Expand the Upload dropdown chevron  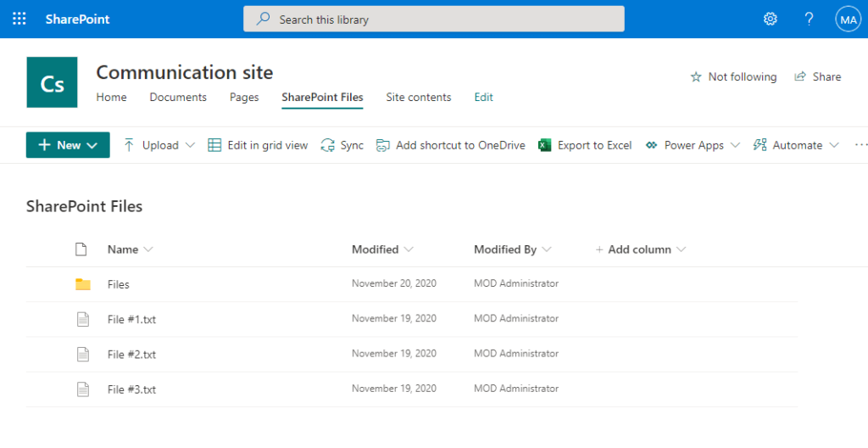[190, 145]
